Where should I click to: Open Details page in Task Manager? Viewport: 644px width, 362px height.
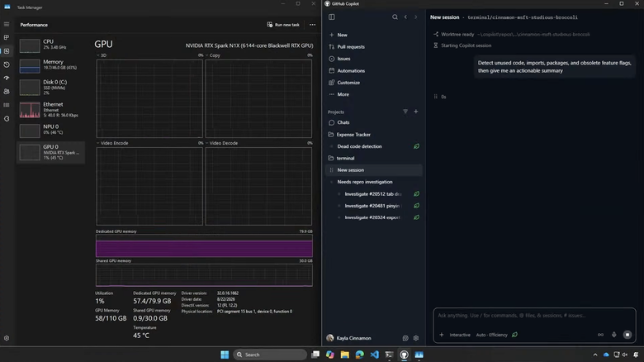pos(7,105)
